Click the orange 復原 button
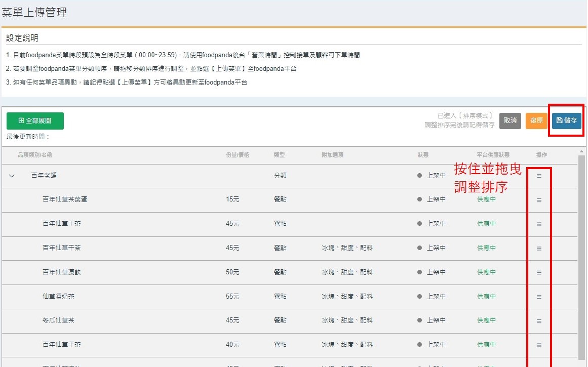Screen dimensions: 588x367 click(x=536, y=120)
